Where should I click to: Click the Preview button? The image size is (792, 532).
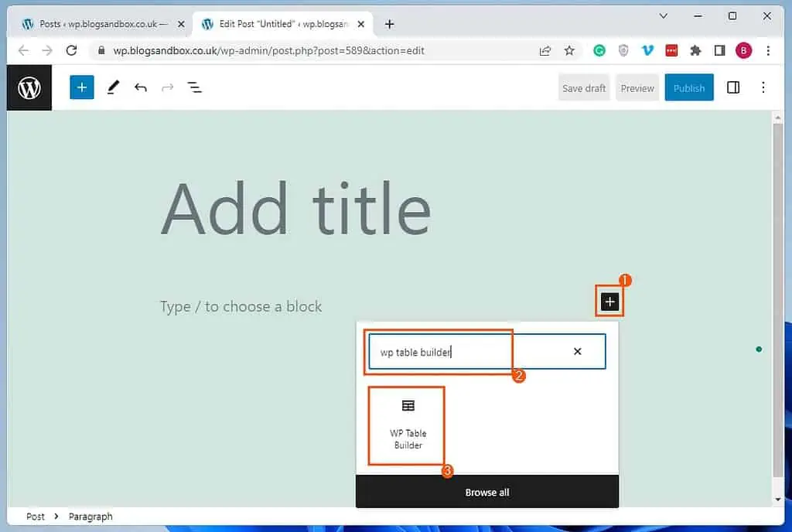point(637,88)
